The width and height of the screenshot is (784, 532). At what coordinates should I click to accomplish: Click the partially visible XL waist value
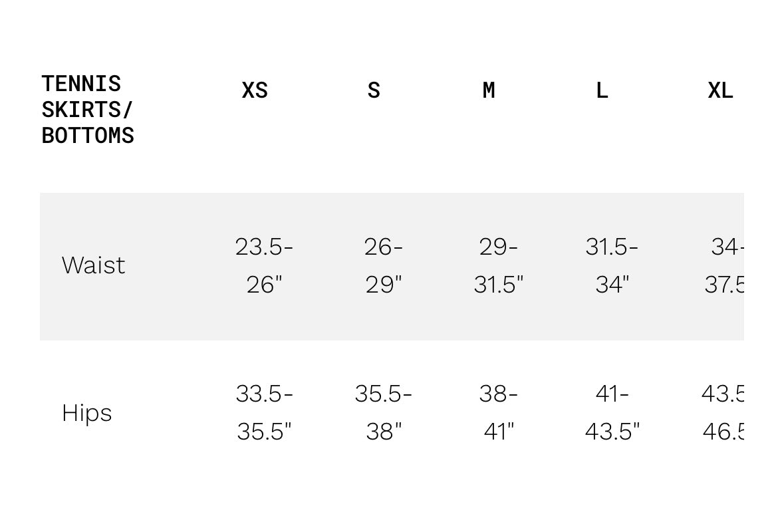tap(725, 265)
